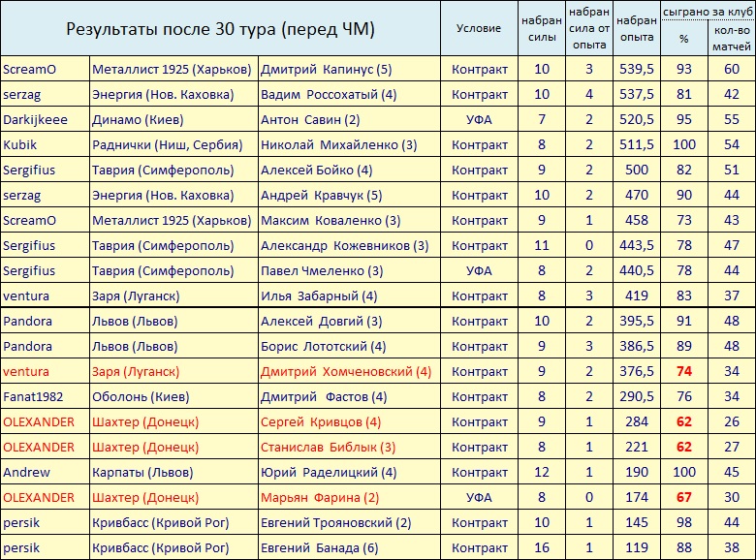756x560 pixels.
Task: Click the title 'Результаты после 30 тура (перед ЧМ)'
Action: click(x=220, y=29)
